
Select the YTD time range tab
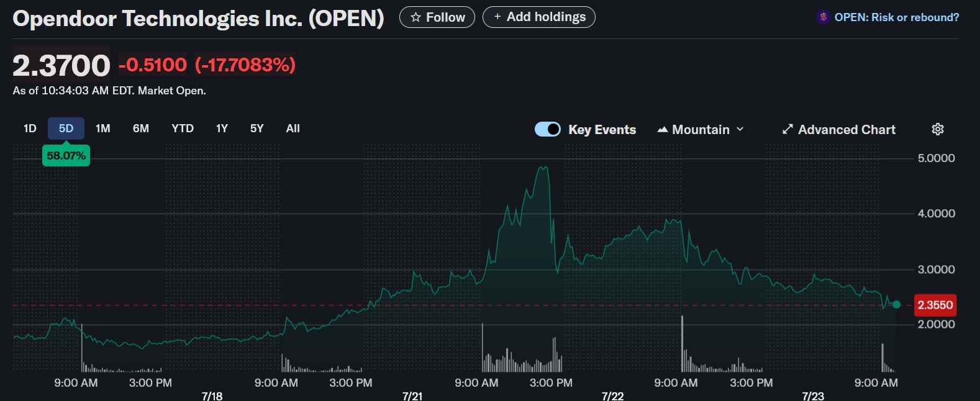tap(183, 128)
